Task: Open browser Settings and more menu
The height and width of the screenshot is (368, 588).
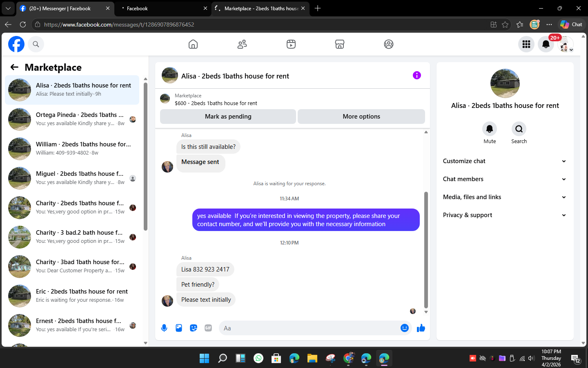Action: tap(549, 25)
